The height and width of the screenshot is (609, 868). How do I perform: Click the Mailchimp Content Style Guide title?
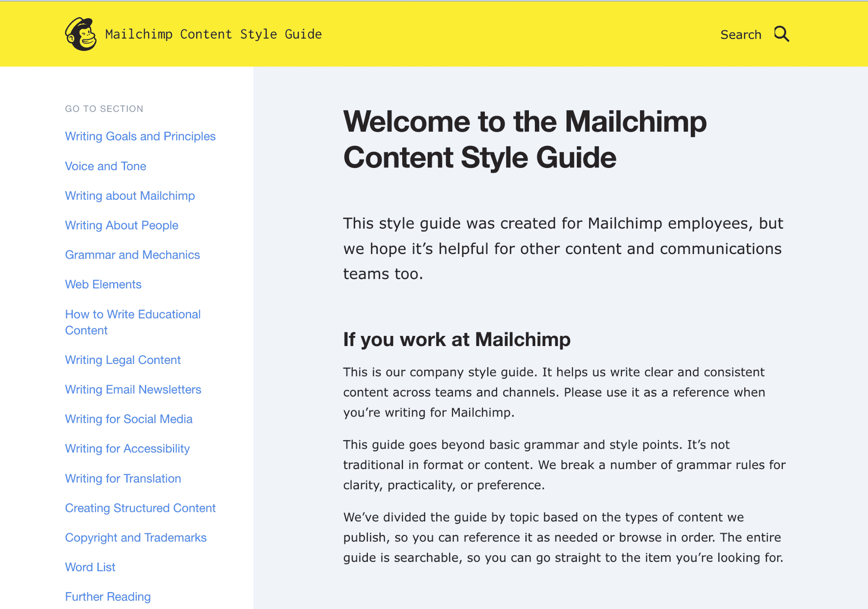click(x=214, y=34)
